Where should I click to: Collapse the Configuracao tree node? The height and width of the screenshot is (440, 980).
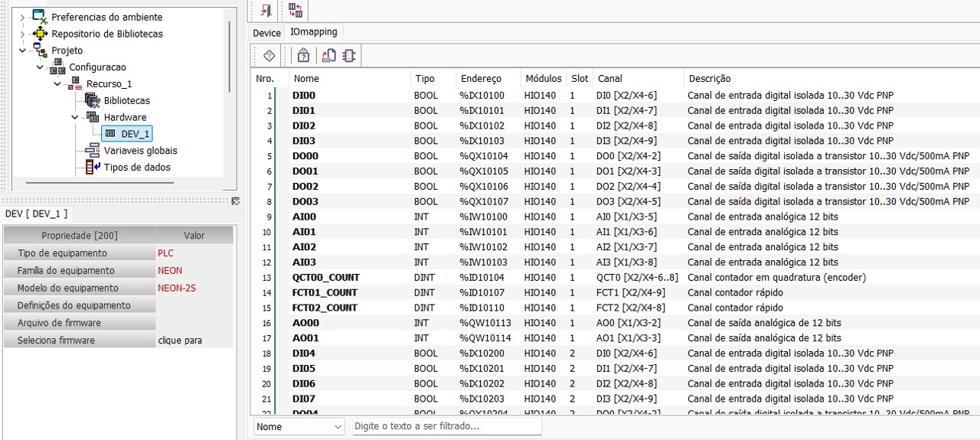(x=40, y=67)
